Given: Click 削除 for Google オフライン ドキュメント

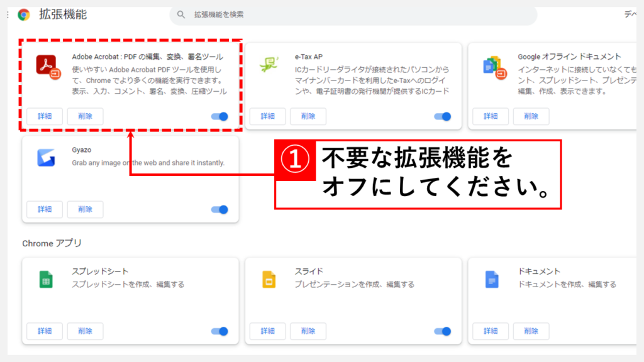Looking at the screenshot, I should click(x=531, y=116).
